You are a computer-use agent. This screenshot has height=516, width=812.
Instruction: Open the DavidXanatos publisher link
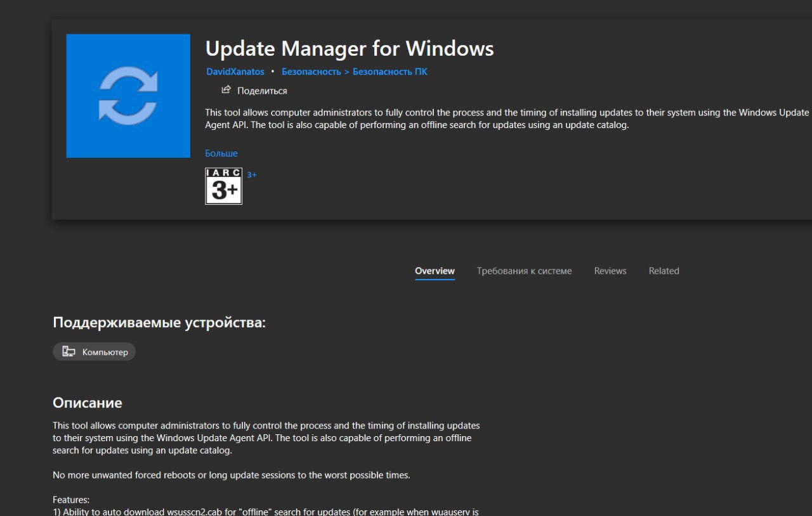[x=235, y=72]
